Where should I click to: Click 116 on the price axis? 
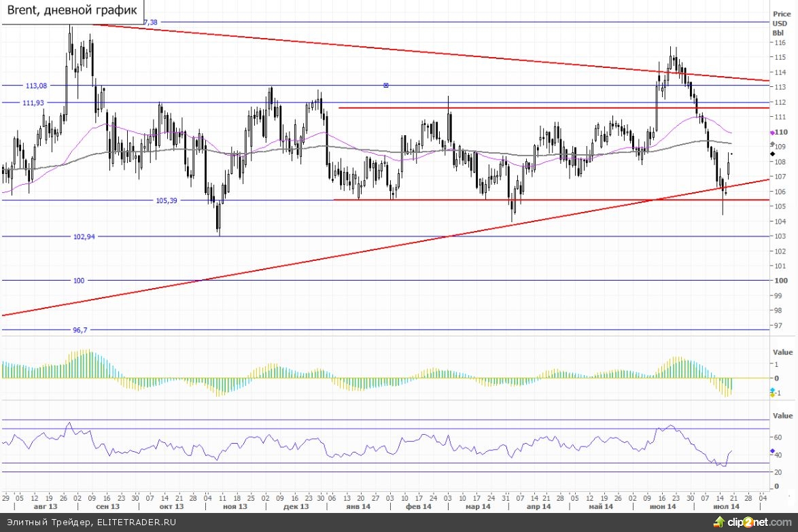click(x=780, y=43)
